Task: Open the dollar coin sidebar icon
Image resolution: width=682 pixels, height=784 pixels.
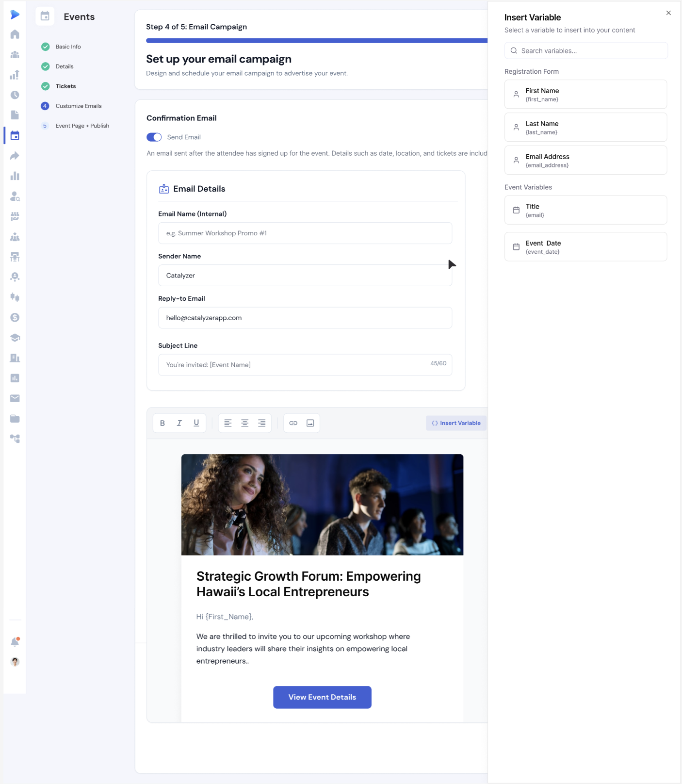Action: pyautogui.click(x=15, y=317)
